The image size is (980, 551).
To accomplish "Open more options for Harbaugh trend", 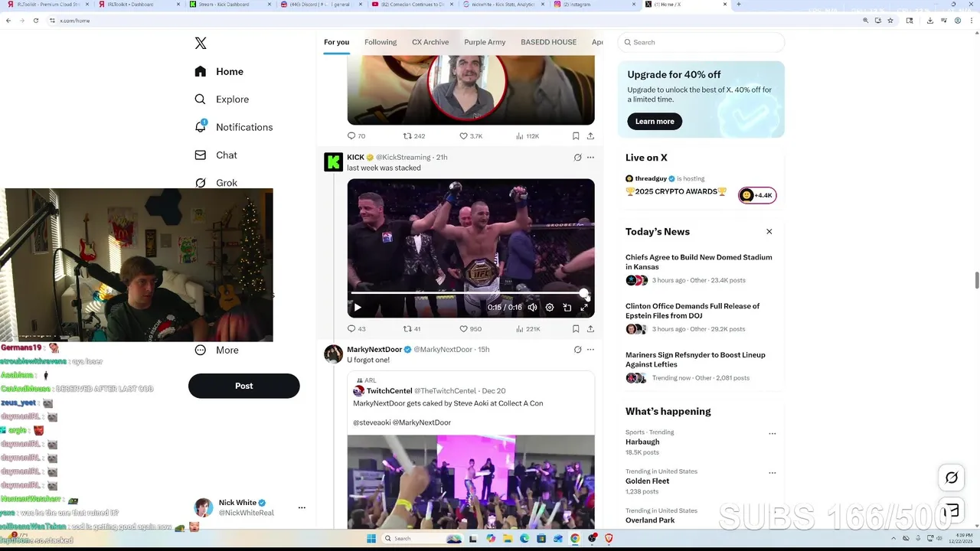I will 772,434.
